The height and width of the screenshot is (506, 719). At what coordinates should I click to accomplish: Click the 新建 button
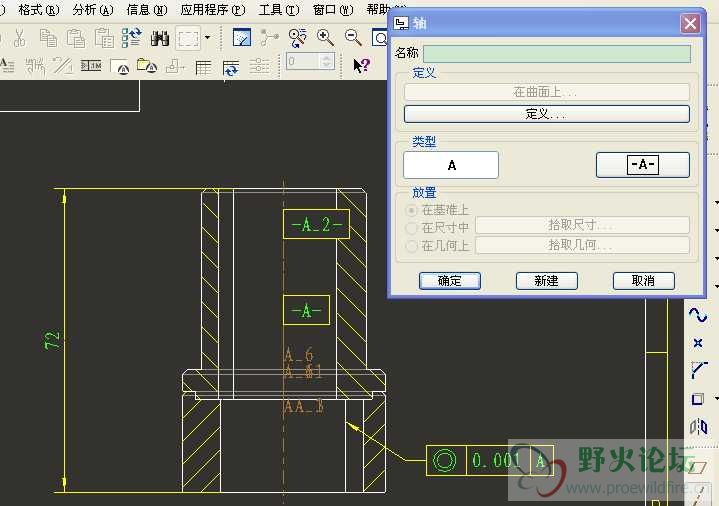tap(547, 281)
